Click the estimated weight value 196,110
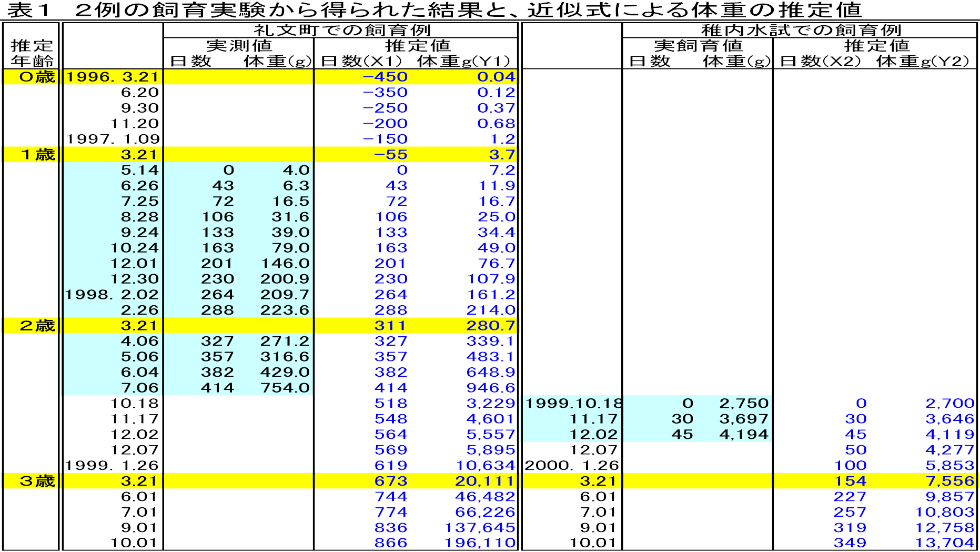Viewport: 980px width, 552px height. click(480, 543)
